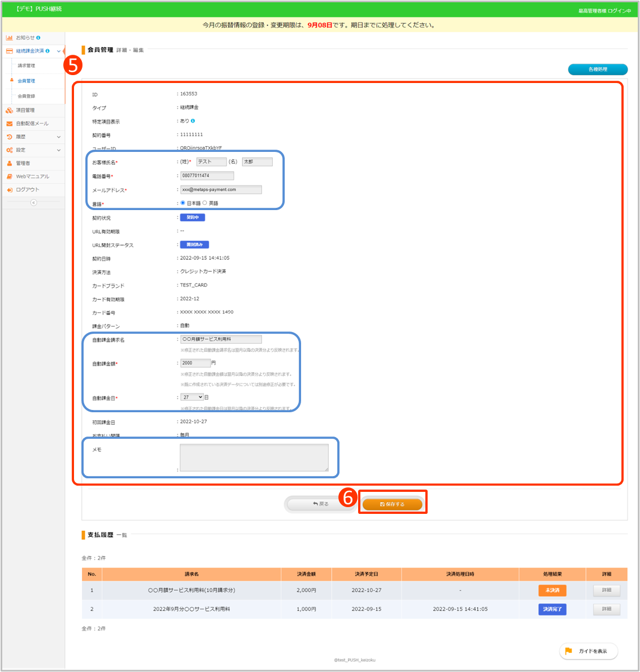Open 請求管理 in the sidebar submenu
The width and height of the screenshot is (640, 672).
coord(26,66)
